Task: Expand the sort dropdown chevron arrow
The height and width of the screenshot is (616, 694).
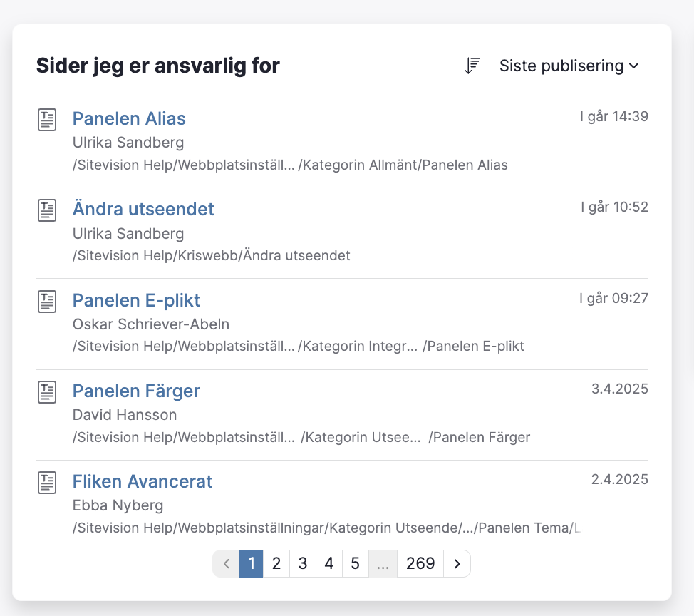Action: pos(634,66)
